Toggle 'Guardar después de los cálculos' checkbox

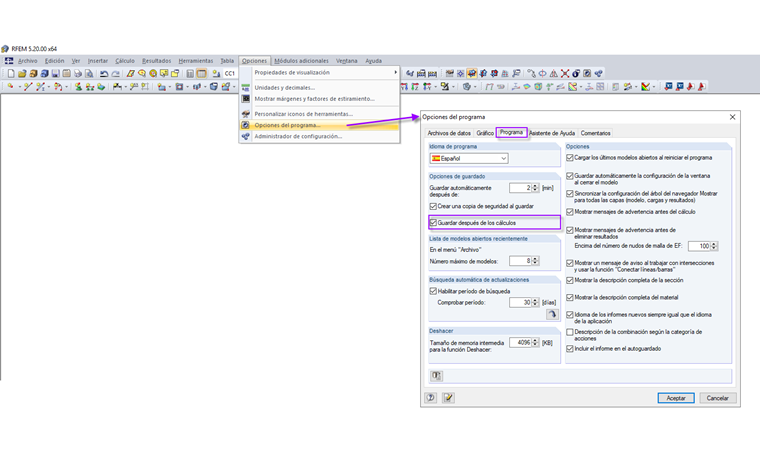[433, 223]
